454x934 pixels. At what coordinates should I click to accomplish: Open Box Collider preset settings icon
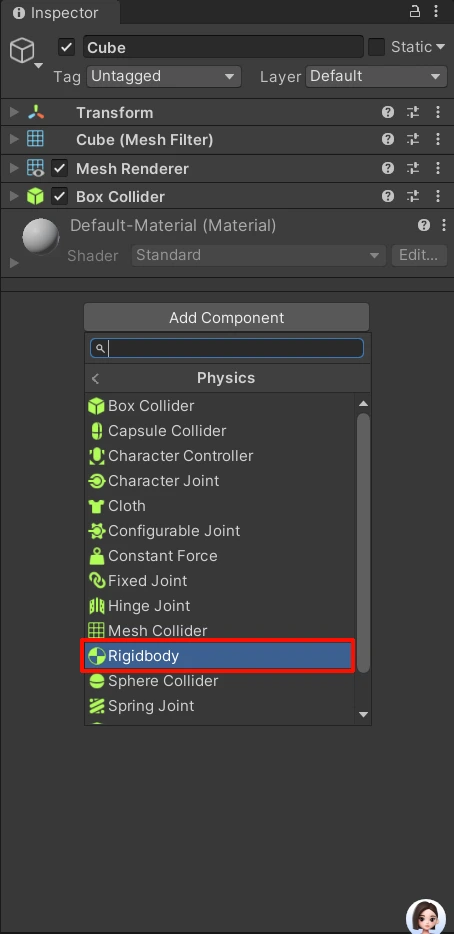pos(413,196)
